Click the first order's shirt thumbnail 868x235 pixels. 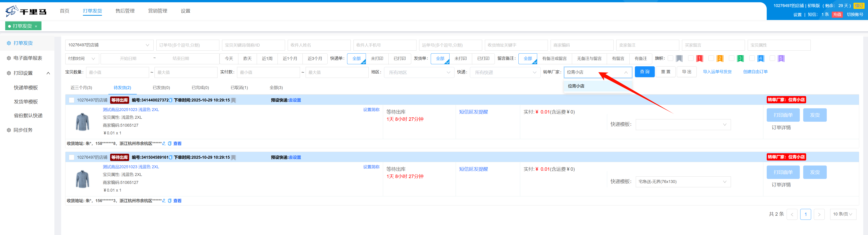[82, 121]
